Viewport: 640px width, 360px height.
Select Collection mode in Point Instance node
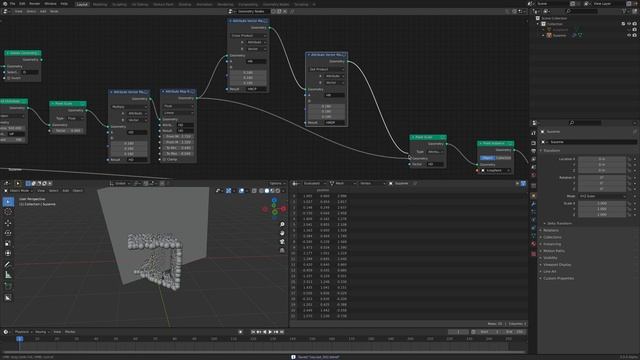coord(503,158)
